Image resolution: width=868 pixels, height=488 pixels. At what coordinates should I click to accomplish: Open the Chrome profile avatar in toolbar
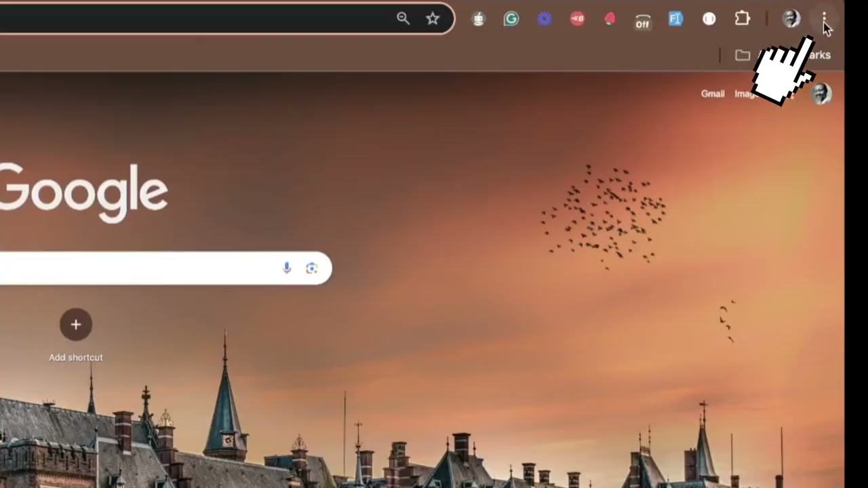pyautogui.click(x=791, y=18)
